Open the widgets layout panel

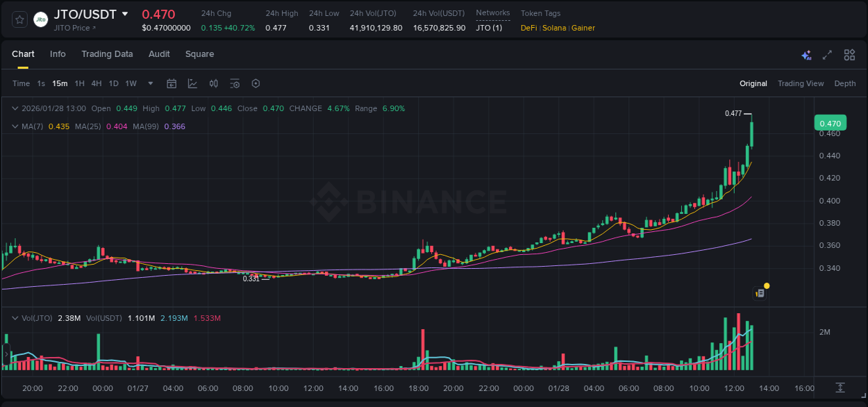pyautogui.click(x=849, y=54)
